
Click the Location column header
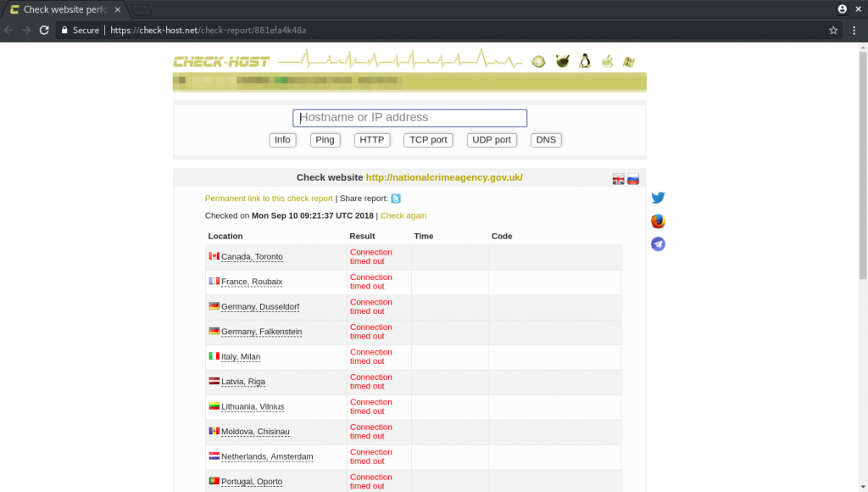click(x=225, y=236)
